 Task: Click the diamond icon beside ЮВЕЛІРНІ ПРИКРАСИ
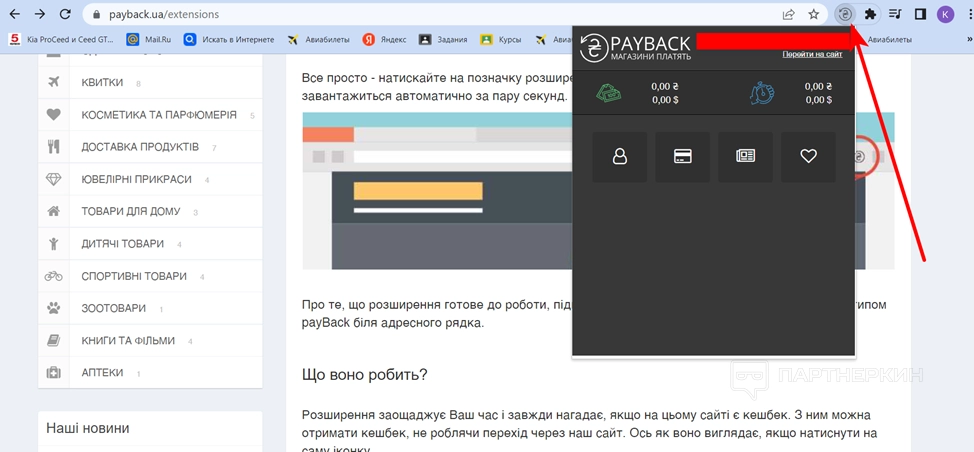pos(53,179)
